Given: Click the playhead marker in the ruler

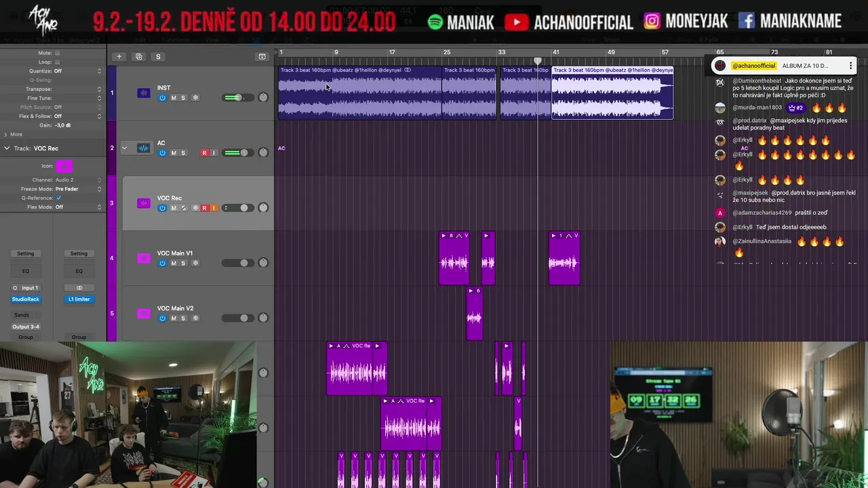Looking at the screenshot, I should [x=538, y=60].
